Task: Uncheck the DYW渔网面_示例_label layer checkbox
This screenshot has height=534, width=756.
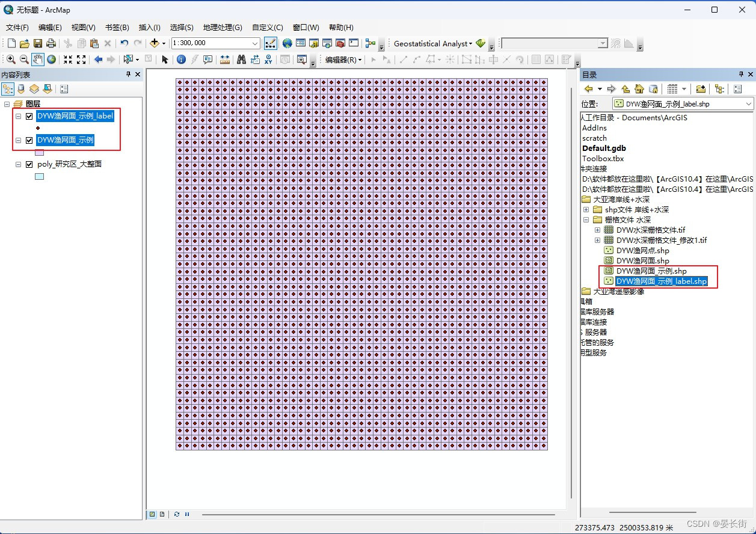Action: click(29, 116)
